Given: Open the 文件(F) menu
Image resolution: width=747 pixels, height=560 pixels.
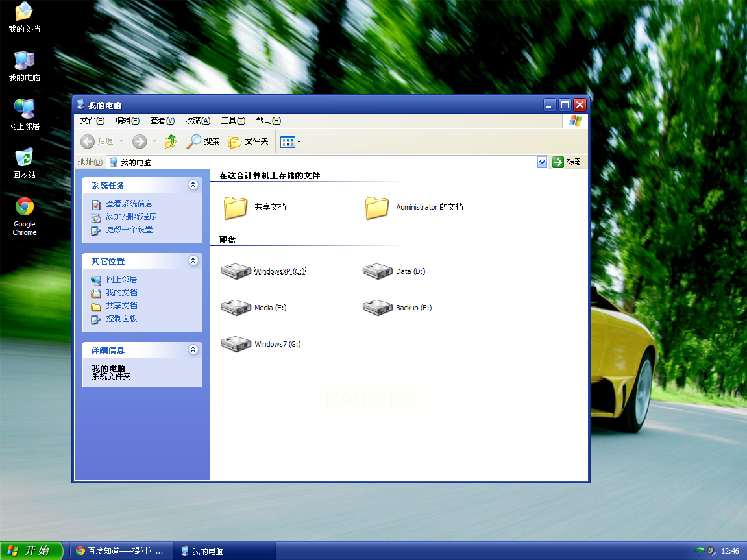Looking at the screenshot, I should click(x=92, y=121).
